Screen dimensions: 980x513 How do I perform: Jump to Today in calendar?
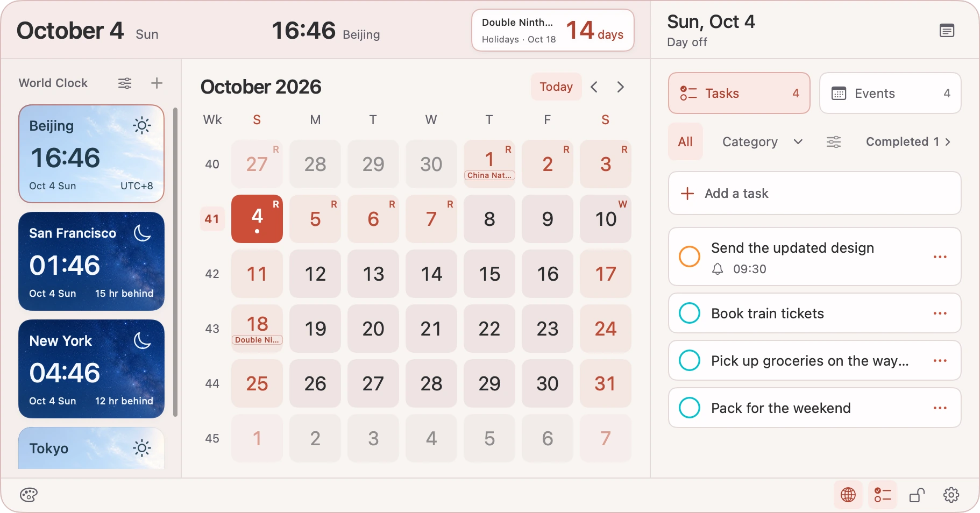click(x=556, y=87)
